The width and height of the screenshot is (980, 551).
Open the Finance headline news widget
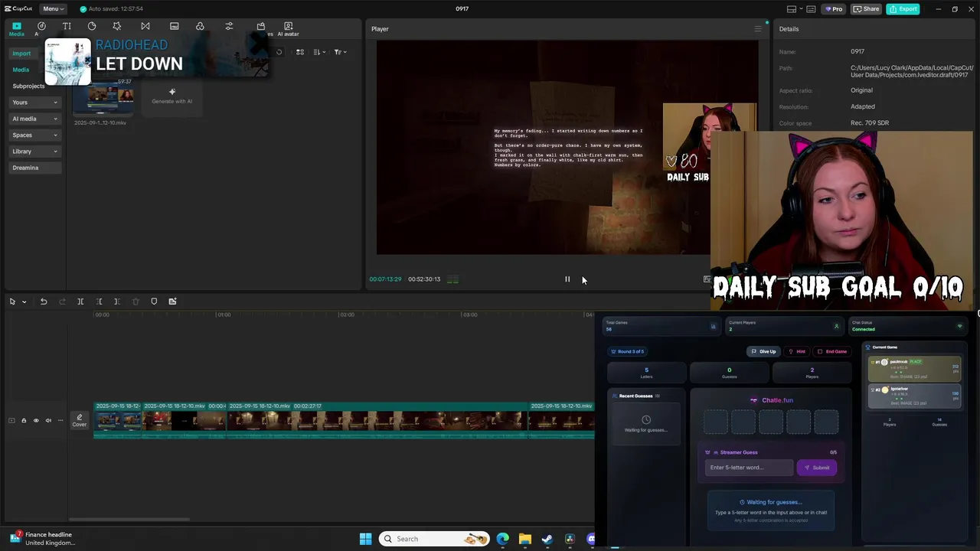42,539
